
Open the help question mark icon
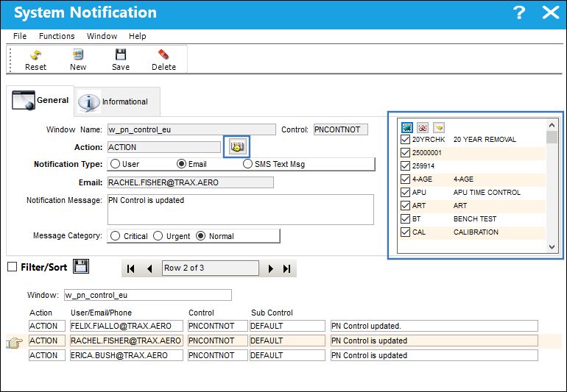(519, 13)
